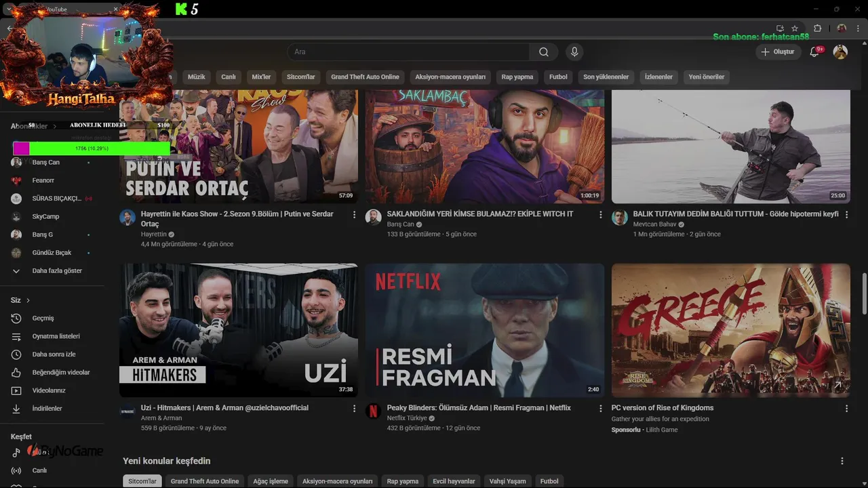Open Barış Can subscription in sidebar
Viewport: 868px width, 488px height.
tap(53, 163)
